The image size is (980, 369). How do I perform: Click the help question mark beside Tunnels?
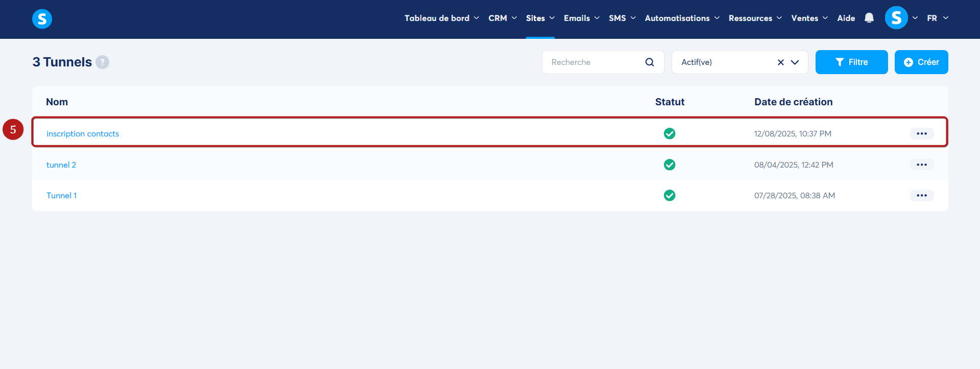click(102, 62)
